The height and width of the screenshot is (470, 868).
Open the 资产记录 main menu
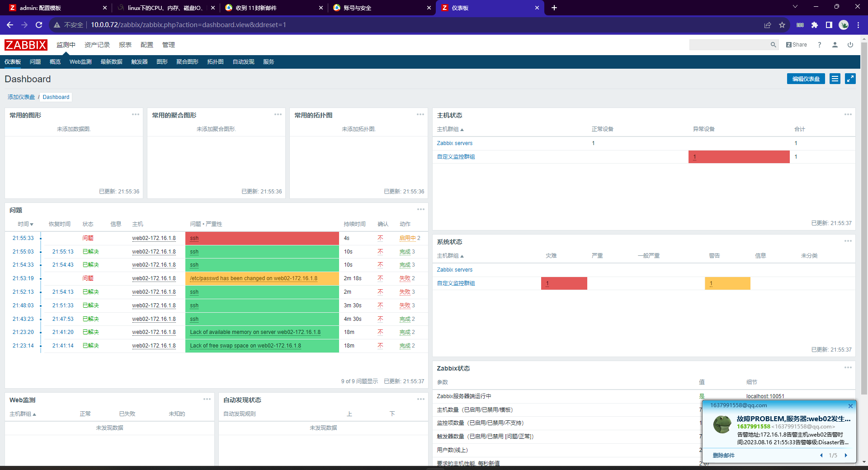coord(97,45)
